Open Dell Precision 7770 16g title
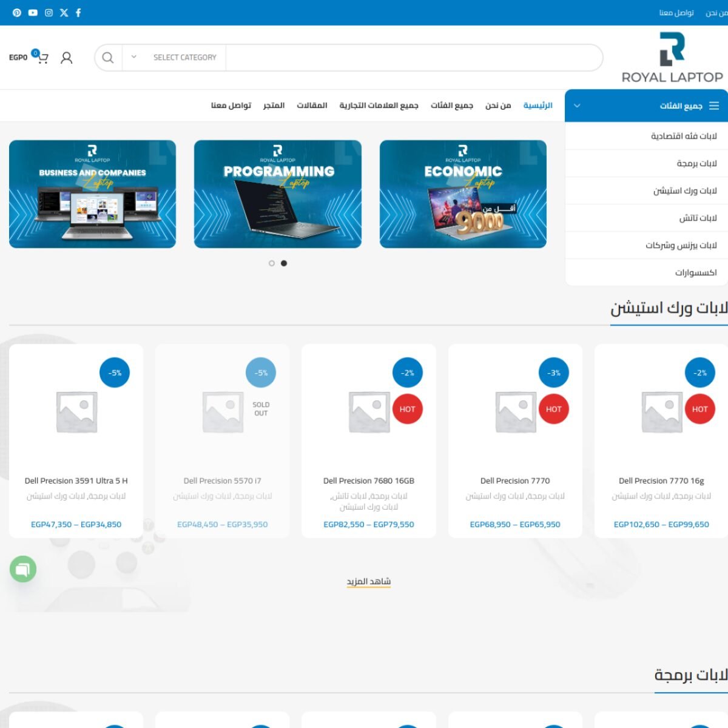 (661, 480)
